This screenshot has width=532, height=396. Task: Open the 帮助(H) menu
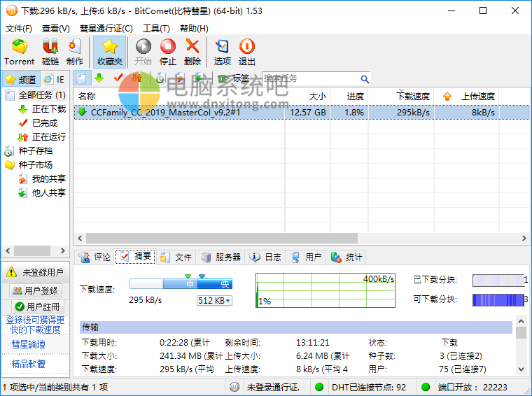(x=194, y=29)
